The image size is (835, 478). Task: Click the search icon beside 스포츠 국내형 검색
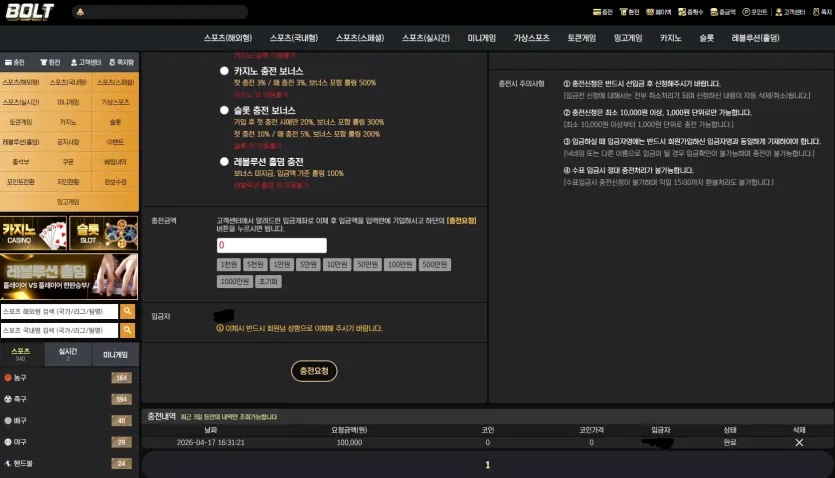click(127, 330)
